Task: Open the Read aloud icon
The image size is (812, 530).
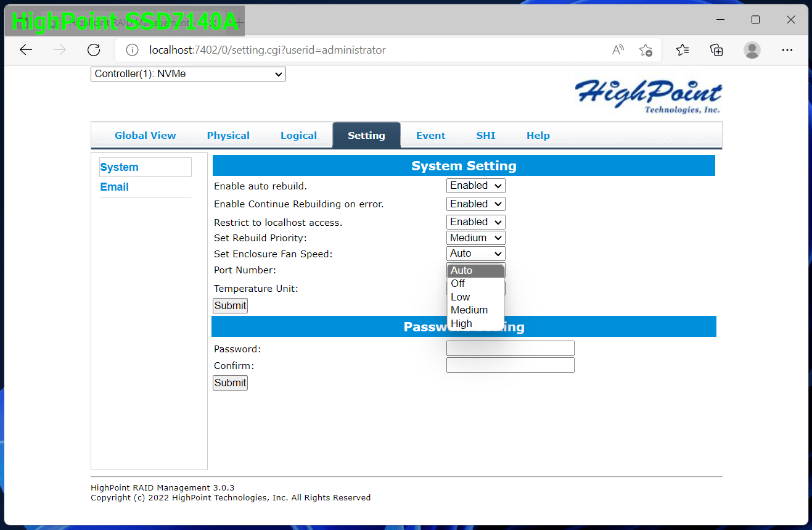Action: [618, 50]
